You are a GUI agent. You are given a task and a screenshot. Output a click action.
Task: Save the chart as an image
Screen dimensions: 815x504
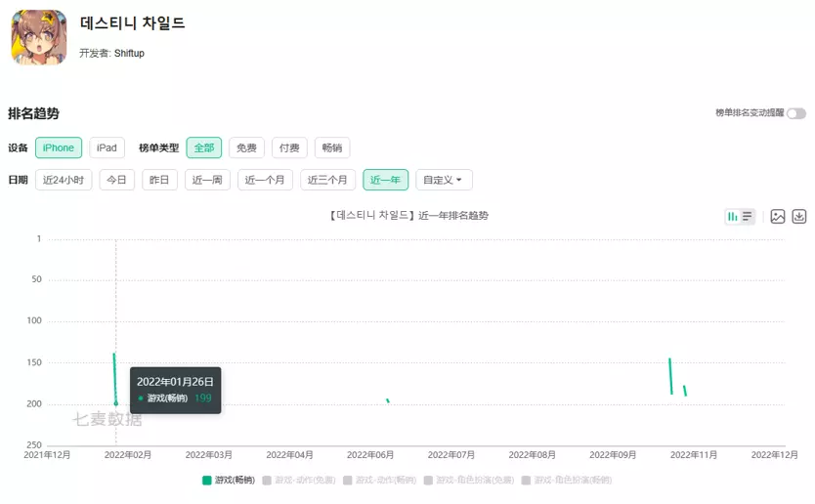(778, 216)
